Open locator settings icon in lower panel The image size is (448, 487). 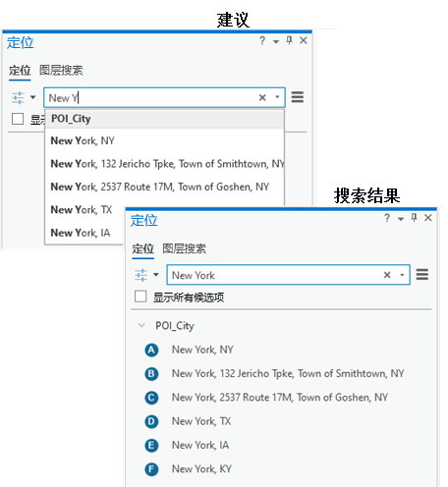pos(141,275)
